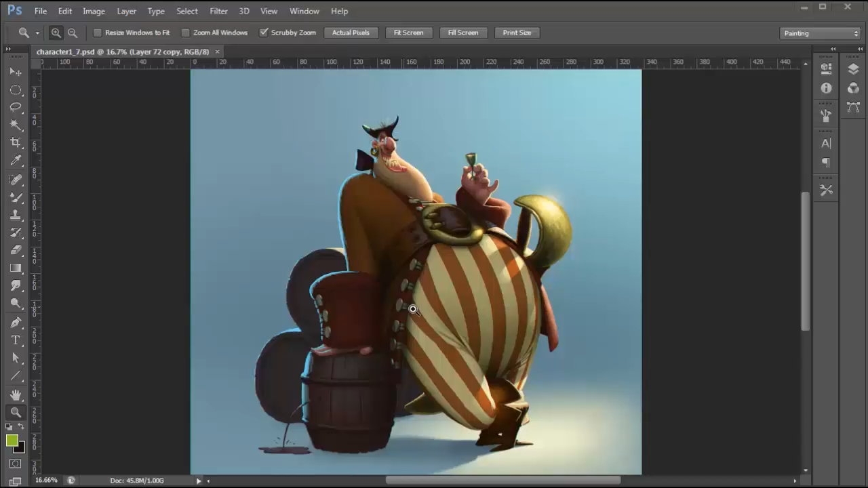Image resolution: width=868 pixels, height=488 pixels.
Task: Change the screen mode button
Action: (x=16, y=481)
